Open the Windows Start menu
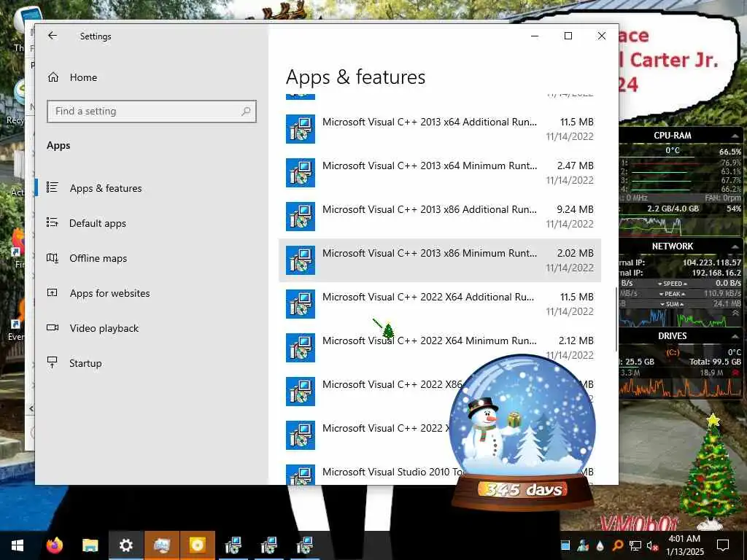The image size is (747, 560). click(18, 545)
